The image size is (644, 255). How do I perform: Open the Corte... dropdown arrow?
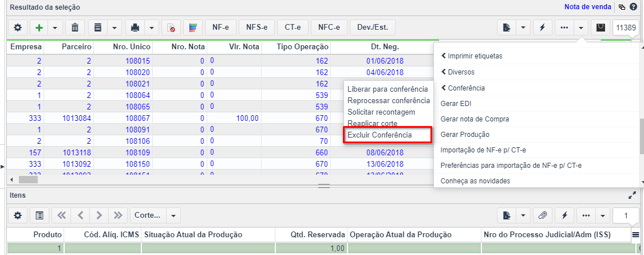click(x=173, y=215)
